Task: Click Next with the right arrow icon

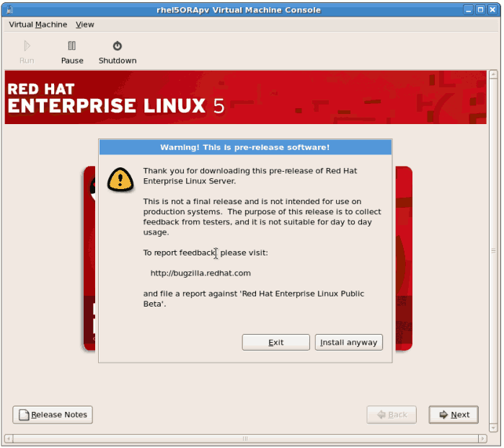Action: pos(453,415)
